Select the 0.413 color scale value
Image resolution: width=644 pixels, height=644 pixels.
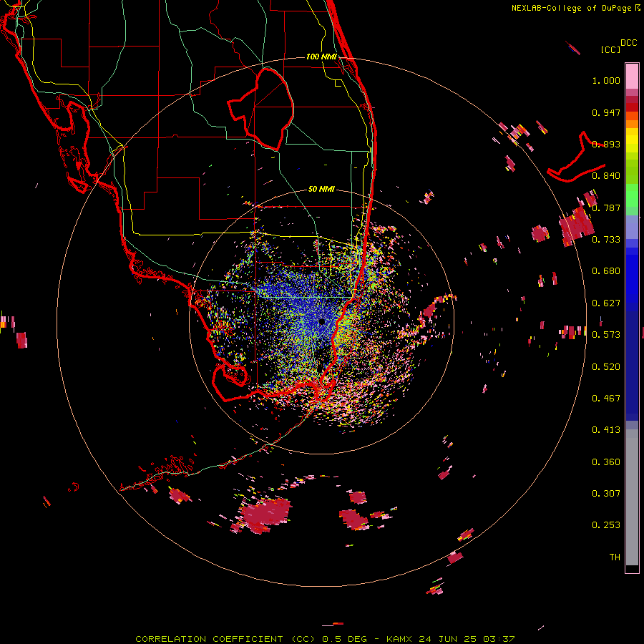point(606,430)
